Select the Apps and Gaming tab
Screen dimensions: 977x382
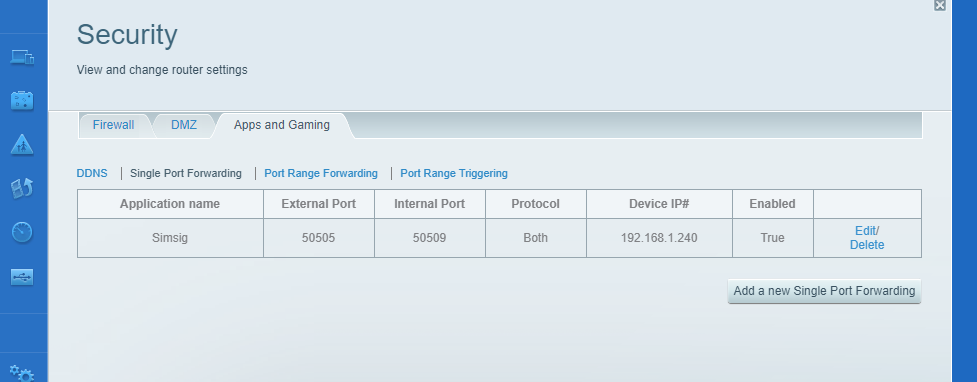[x=282, y=125]
